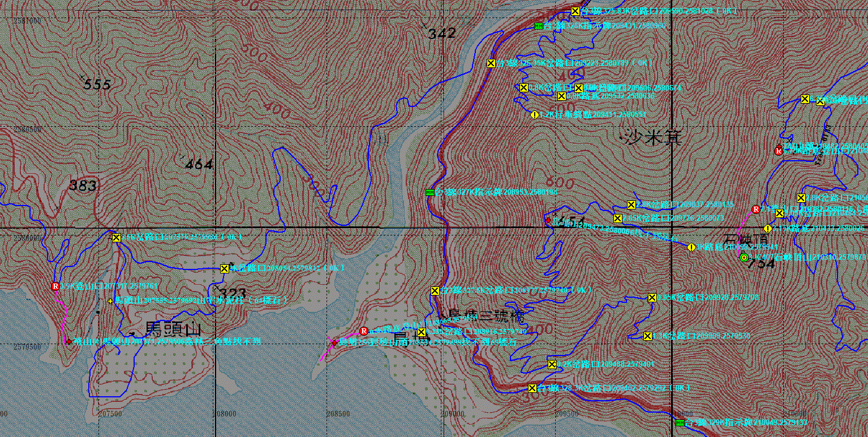The height and width of the screenshot is (437, 868).
Task: Select the 台3線 327.5K 岔路口 fork marker
Action: (x=435, y=291)
